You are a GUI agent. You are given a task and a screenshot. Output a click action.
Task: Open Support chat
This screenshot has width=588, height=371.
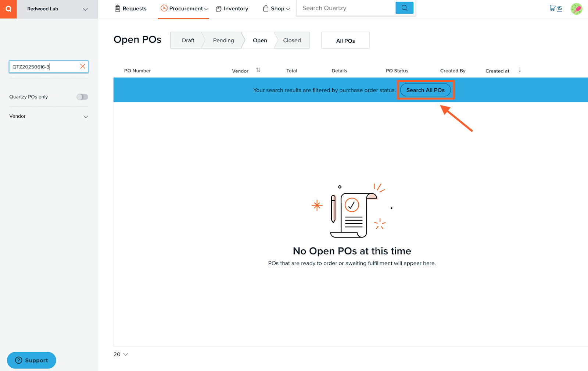[x=31, y=360]
